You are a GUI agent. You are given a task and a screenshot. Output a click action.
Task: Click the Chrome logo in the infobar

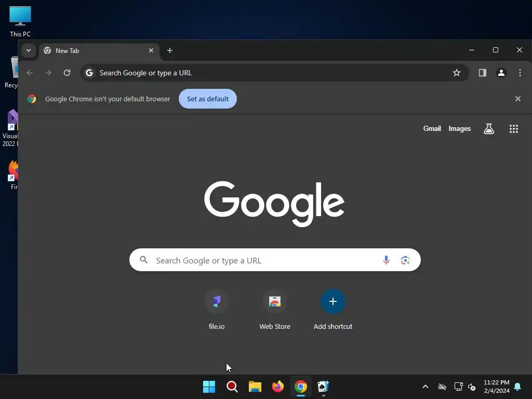32,99
